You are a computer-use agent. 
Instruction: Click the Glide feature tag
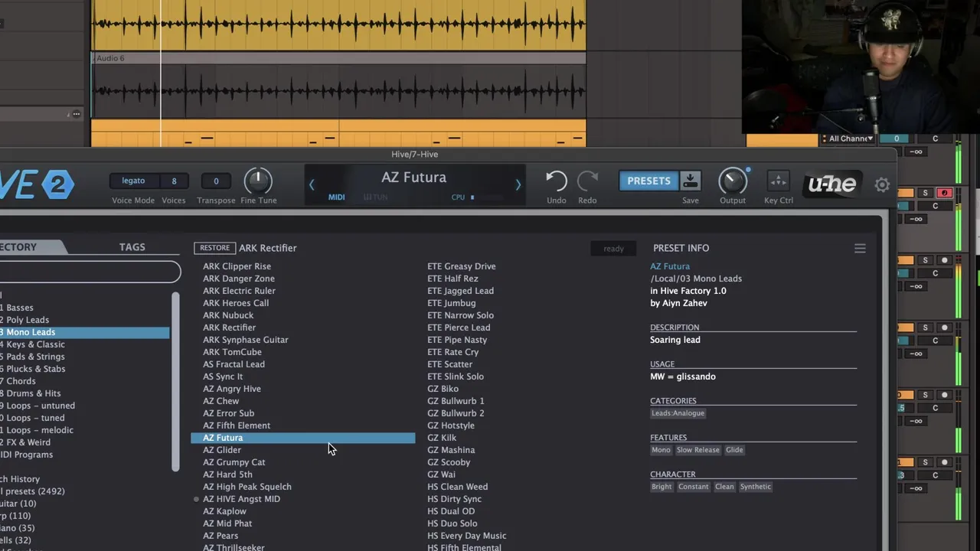tap(734, 450)
